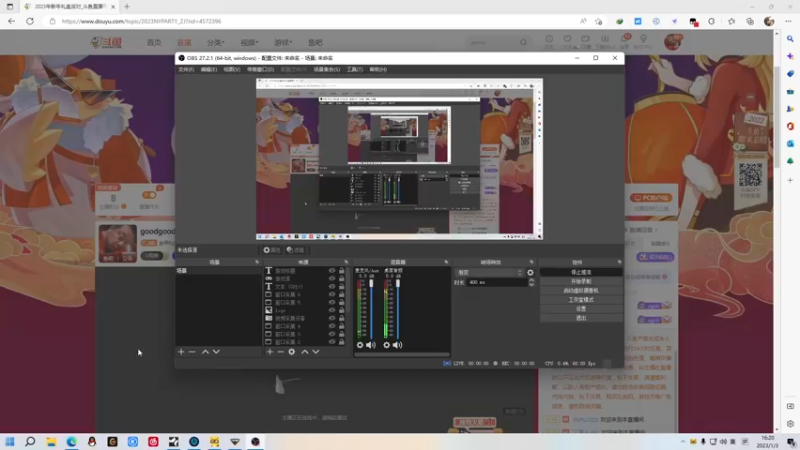Move scene up in Scenes panel
Image resolution: width=800 pixels, height=450 pixels.
[x=205, y=352]
